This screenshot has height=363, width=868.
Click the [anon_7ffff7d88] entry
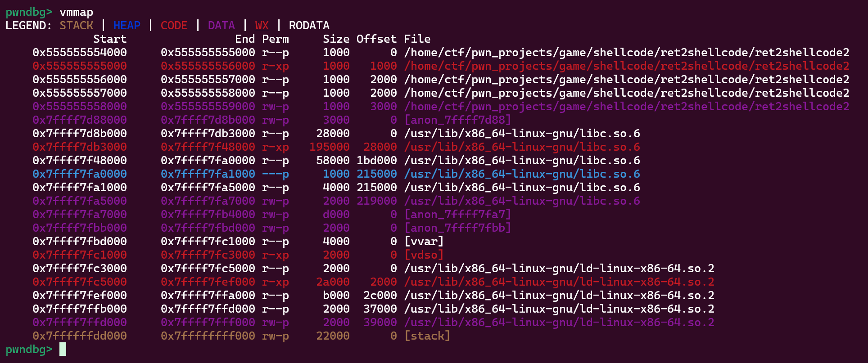(457, 120)
